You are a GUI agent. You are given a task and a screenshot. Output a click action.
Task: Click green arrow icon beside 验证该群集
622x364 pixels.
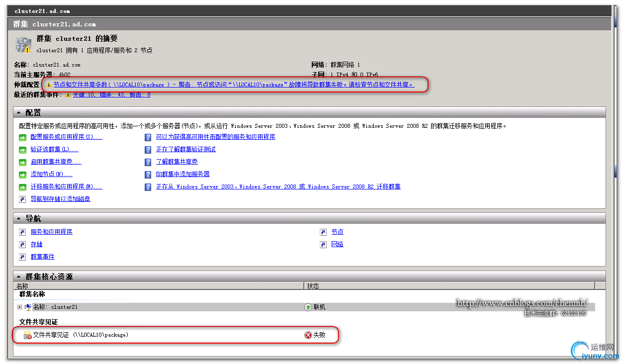point(22,150)
